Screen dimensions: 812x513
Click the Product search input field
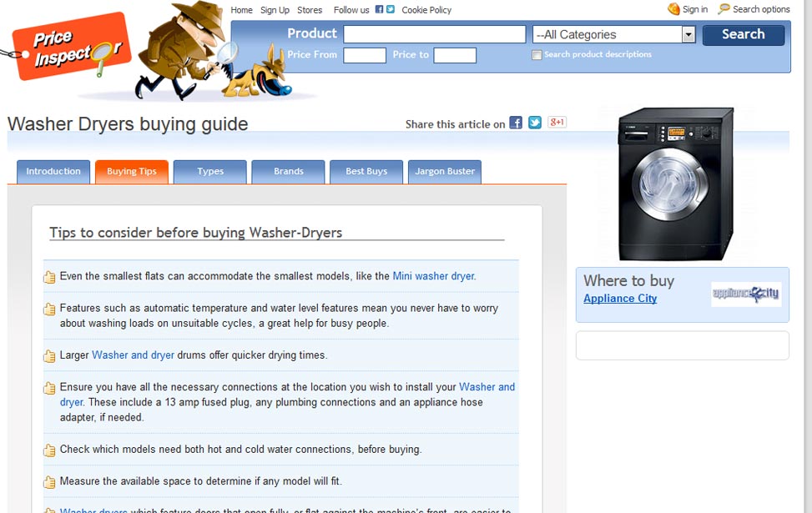pyautogui.click(x=435, y=35)
